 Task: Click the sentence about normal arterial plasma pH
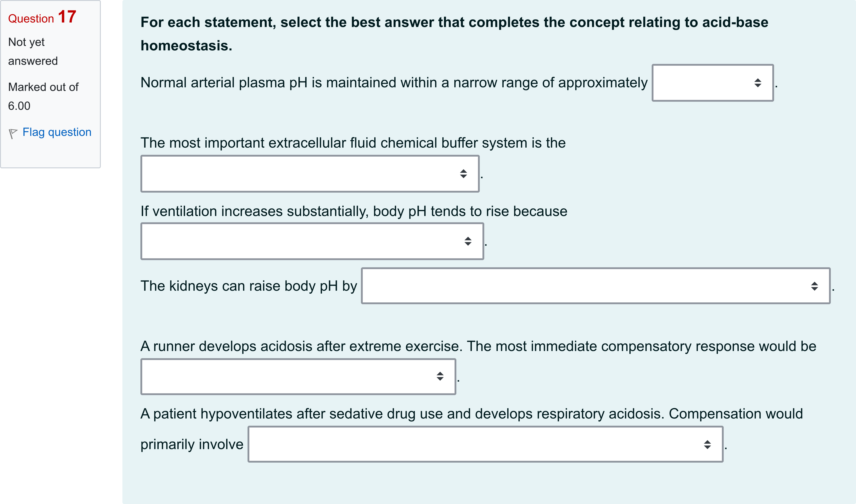pyautogui.click(x=394, y=83)
